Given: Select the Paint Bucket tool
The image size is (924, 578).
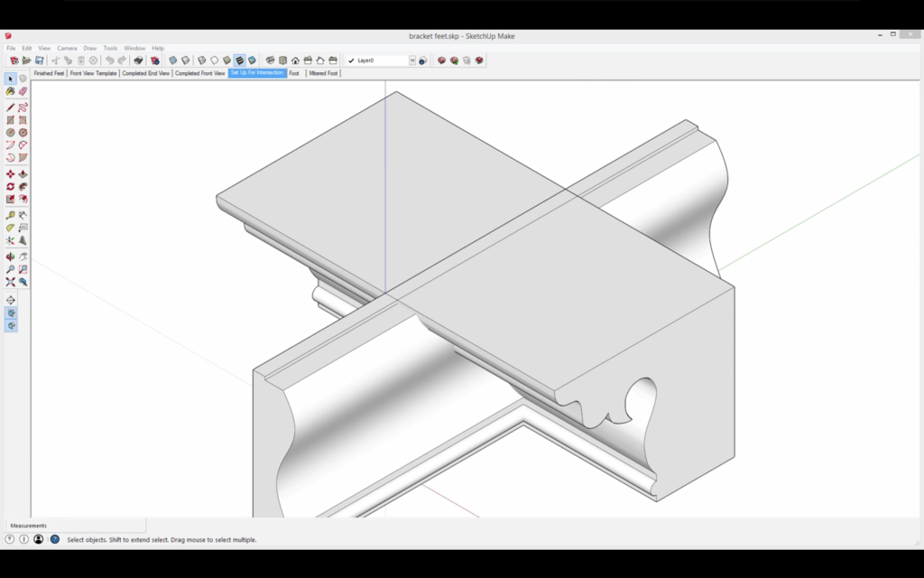Looking at the screenshot, I should pos(11,91).
